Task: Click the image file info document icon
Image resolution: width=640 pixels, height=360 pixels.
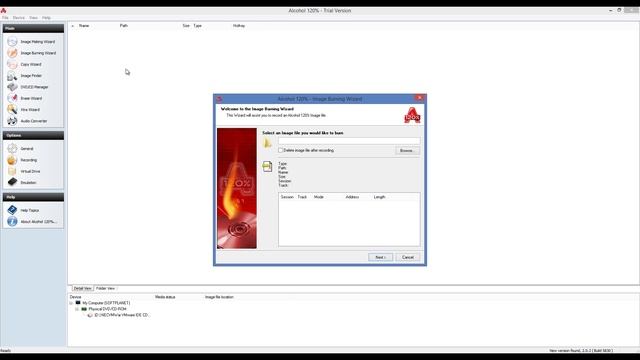Action: (x=267, y=167)
